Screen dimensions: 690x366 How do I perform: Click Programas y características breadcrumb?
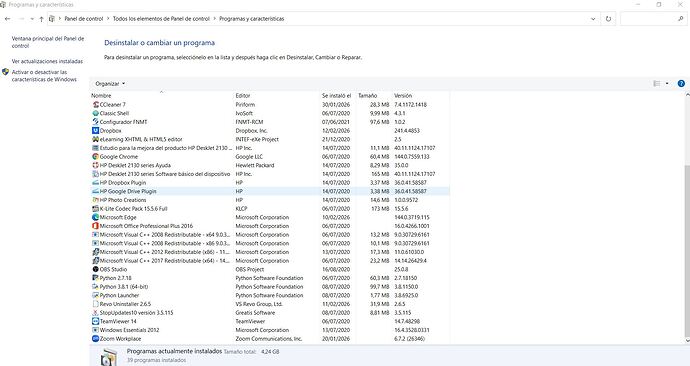(252, 19)
